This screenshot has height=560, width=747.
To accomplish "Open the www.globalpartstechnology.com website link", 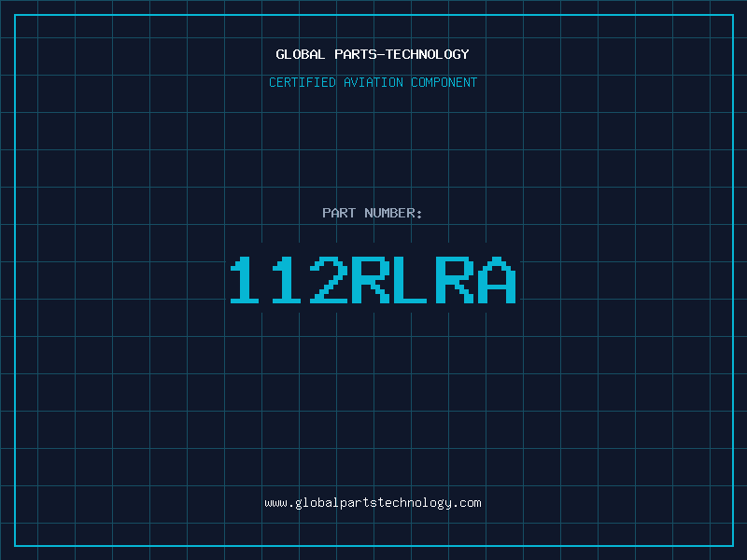I will pyautogui.click(x=373, y=502).
